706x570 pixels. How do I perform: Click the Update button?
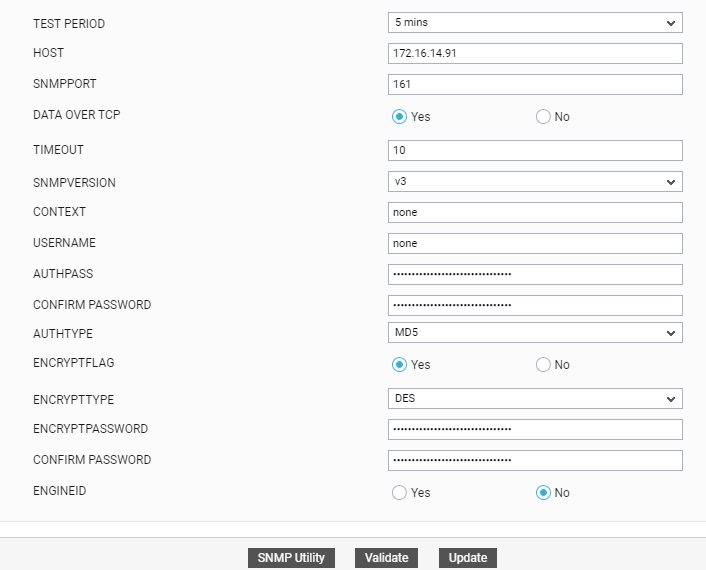point(468,558)
